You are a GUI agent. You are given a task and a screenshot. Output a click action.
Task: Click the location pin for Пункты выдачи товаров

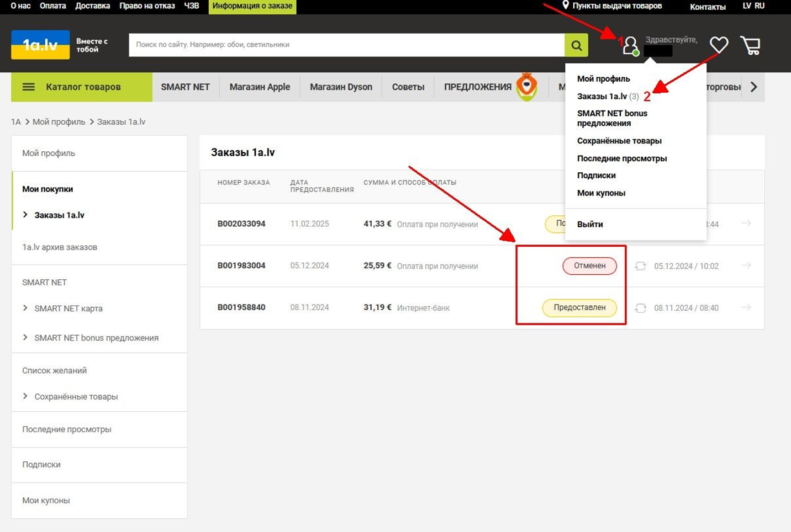(x=566, y=6)
